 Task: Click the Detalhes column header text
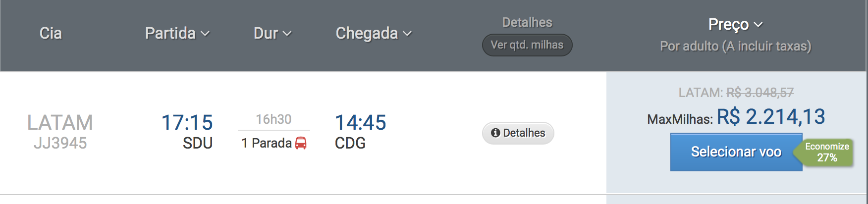pyautogui.click(x=527, y=22)
